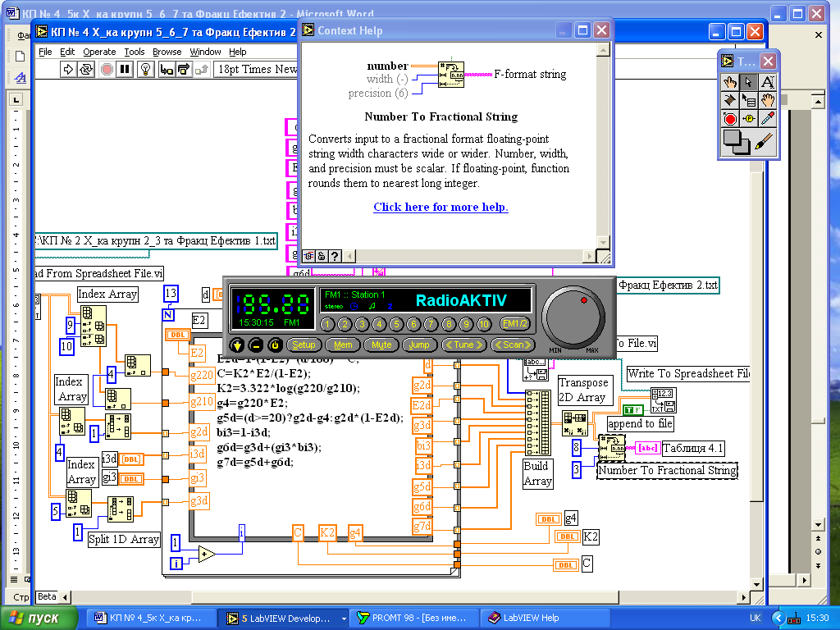Click the Step Into toolbar icon

(x=167, y=69)
